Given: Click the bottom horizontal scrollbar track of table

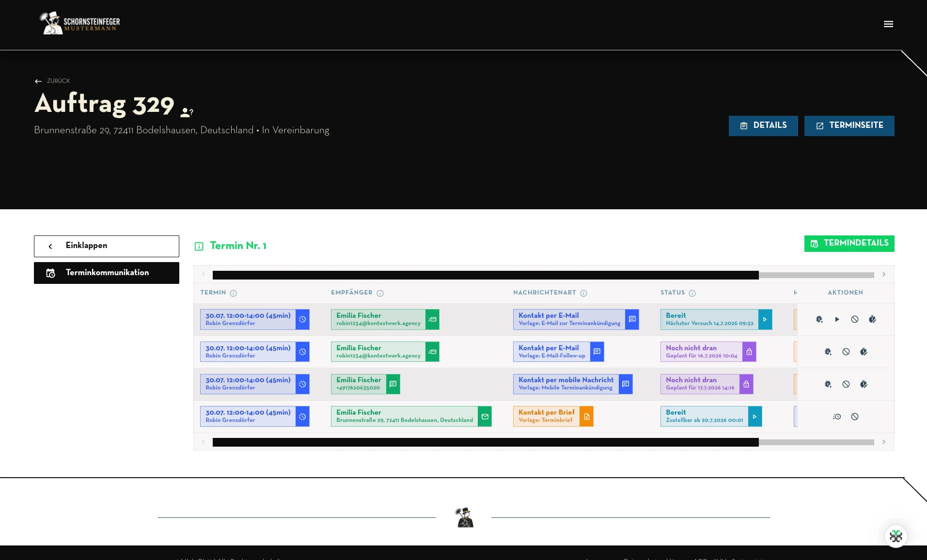Looking at the screenshot, I should coord(543,442).
